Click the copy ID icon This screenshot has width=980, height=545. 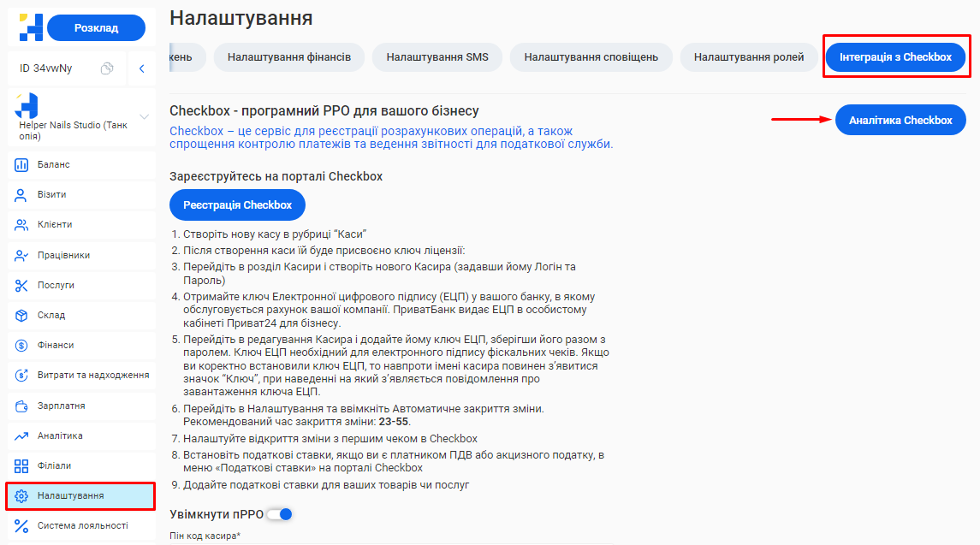[x=107, y=68]
